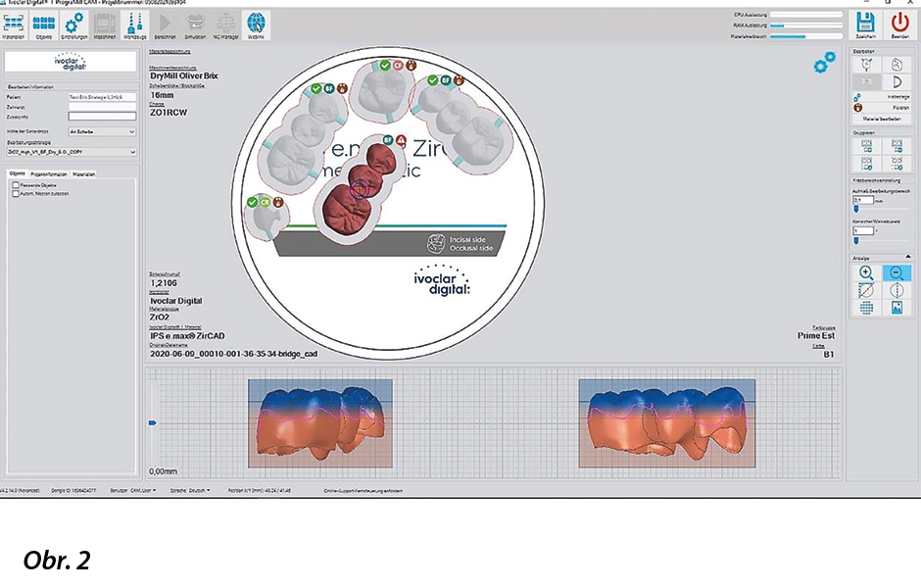Click top-left tool in Bearbeiten panel
The image size is (921, 588).
pyautogui.click(x=866, y=65)
